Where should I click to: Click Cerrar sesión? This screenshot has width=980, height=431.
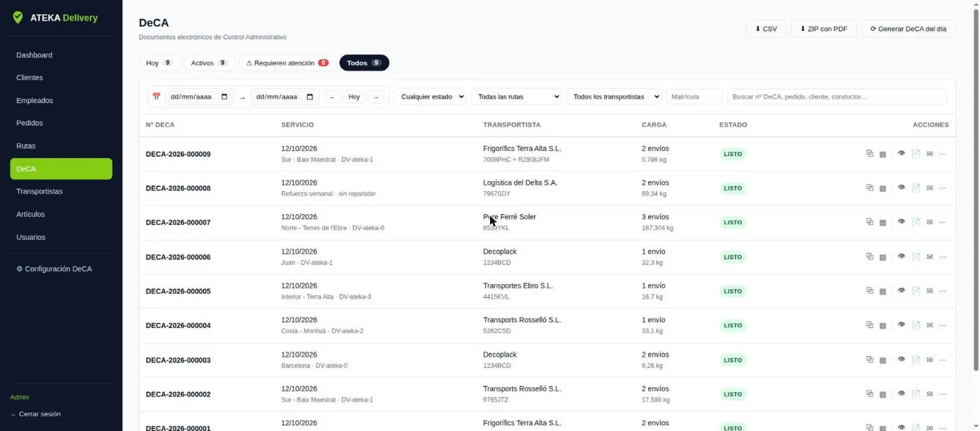35,414
